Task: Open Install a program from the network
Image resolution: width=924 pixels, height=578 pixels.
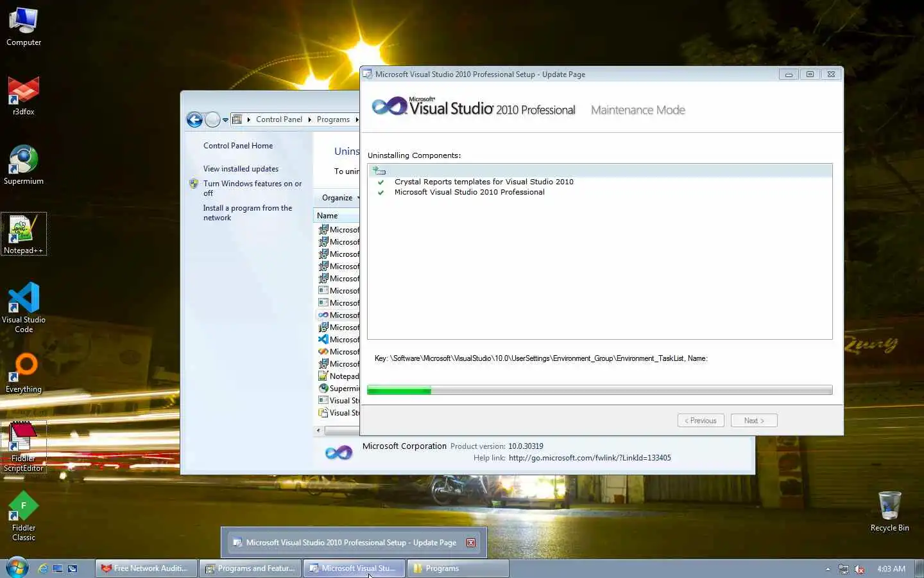Action: [x=247, y=213]
